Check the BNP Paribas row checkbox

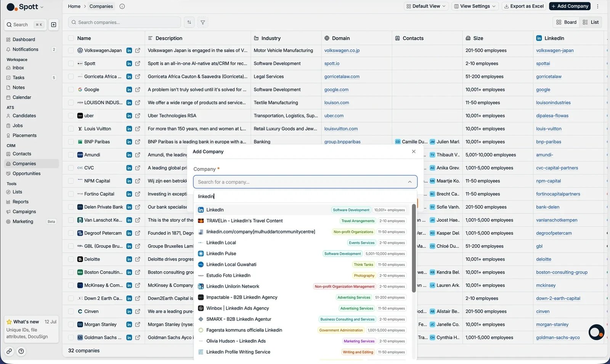tap(71, 142)
